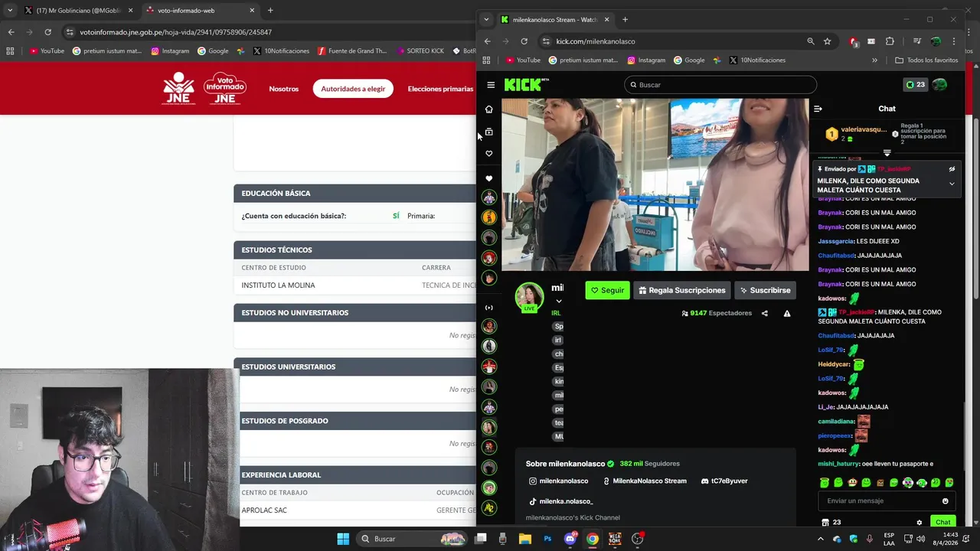Viewport: 980px width, 551px height.
Task: Reload the kick.com page
Action: [x=524, y=41]
